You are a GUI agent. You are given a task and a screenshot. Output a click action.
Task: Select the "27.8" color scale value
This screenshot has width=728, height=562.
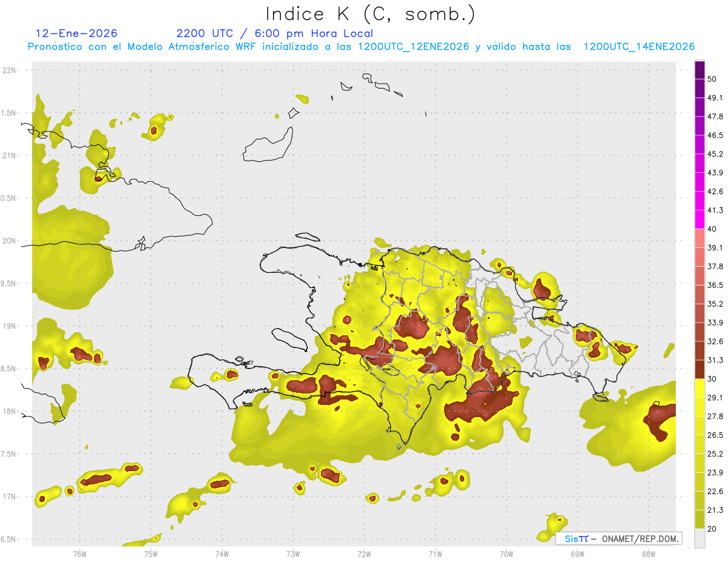click(715, 416)
